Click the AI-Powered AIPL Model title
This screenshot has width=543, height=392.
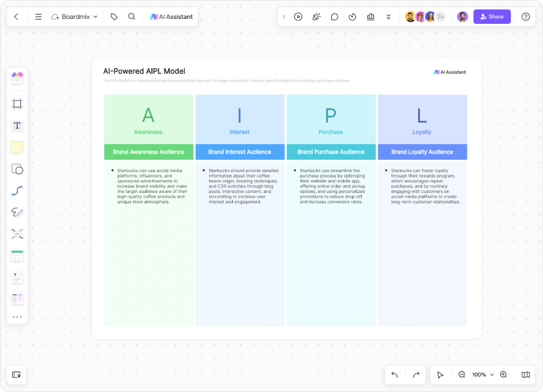point(144,72)
